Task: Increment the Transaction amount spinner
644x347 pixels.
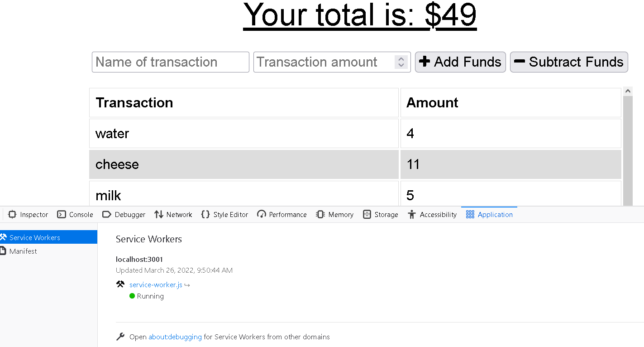Action: (401, 58)
